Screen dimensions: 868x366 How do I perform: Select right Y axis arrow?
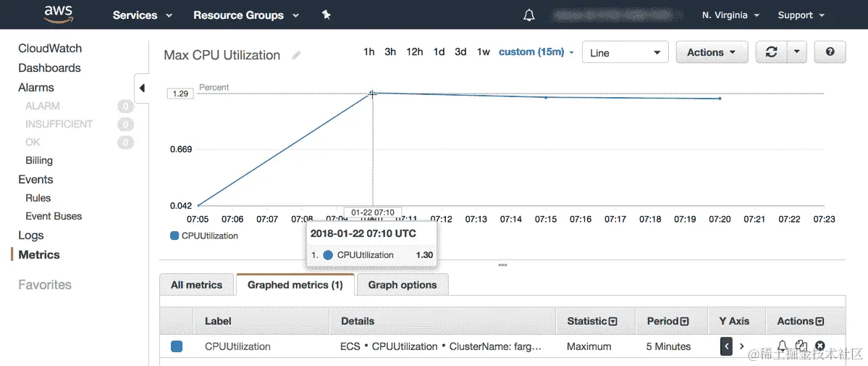tap(742, 346)
